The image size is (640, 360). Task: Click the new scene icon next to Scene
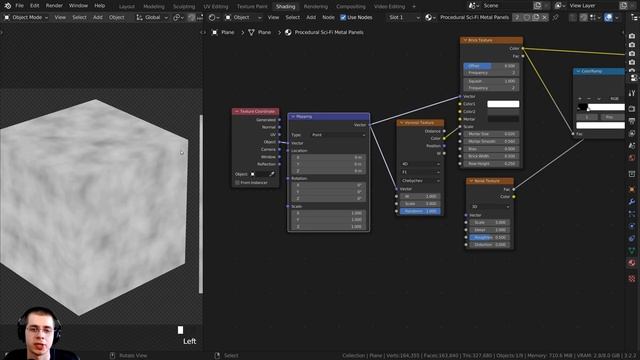[537, 6]
